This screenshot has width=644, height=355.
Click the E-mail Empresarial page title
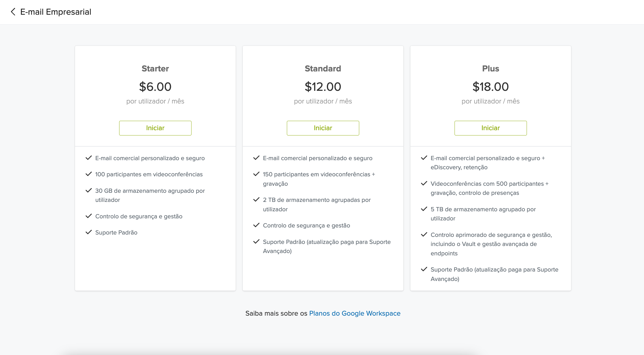click(x=56, y=12)
